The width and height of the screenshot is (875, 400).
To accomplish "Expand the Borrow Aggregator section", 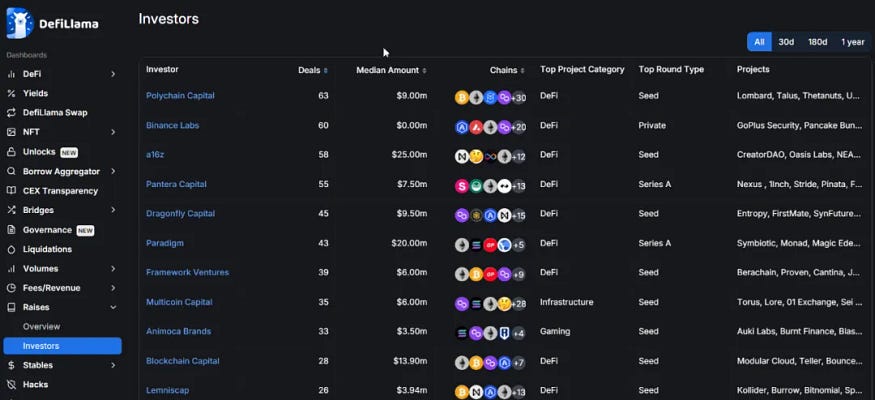I will (113, 171).
